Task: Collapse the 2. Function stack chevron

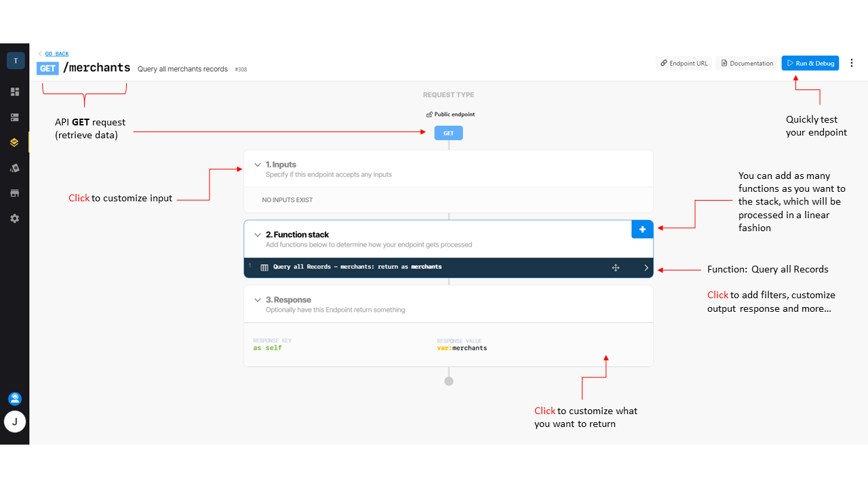Action: pos(257,235)
